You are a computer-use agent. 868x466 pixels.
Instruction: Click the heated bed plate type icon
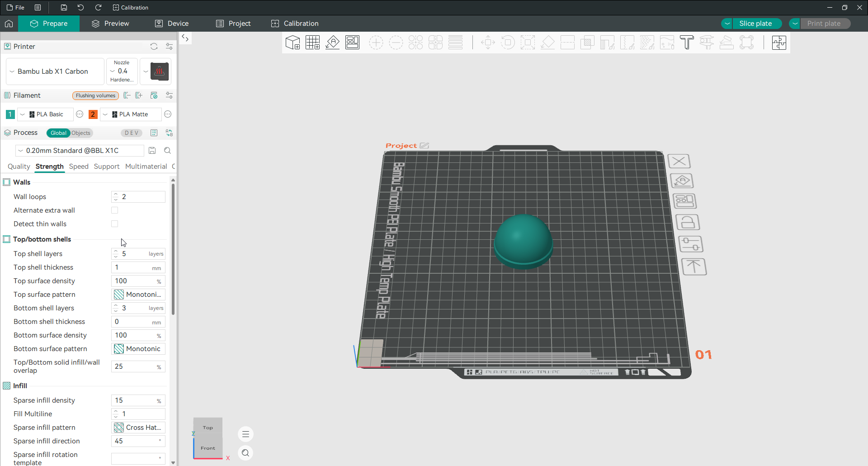(x=160, y=71)
